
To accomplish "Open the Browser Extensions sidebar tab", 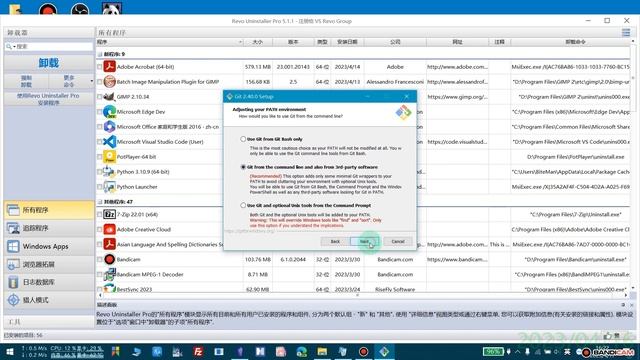I will [x=49, y=264].
